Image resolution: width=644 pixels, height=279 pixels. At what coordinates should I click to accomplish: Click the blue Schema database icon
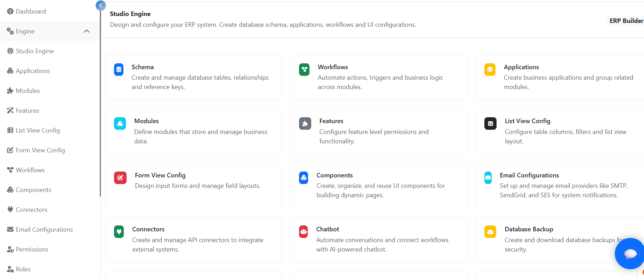coord(119,70)
